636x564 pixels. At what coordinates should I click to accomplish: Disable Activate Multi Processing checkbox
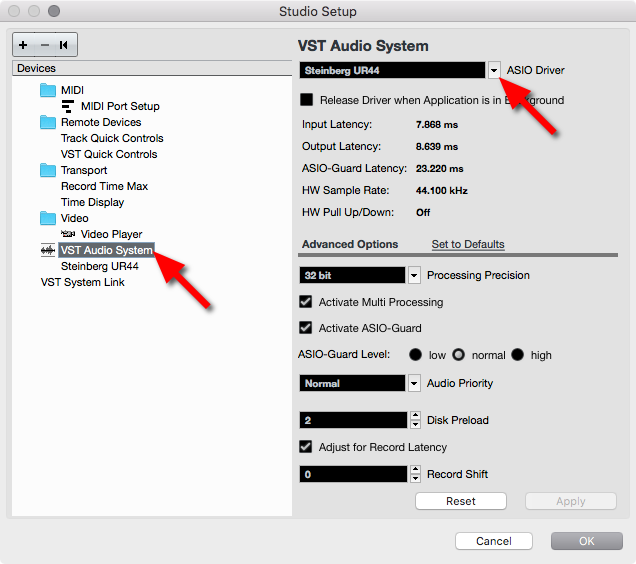click(x=305, y=302)
